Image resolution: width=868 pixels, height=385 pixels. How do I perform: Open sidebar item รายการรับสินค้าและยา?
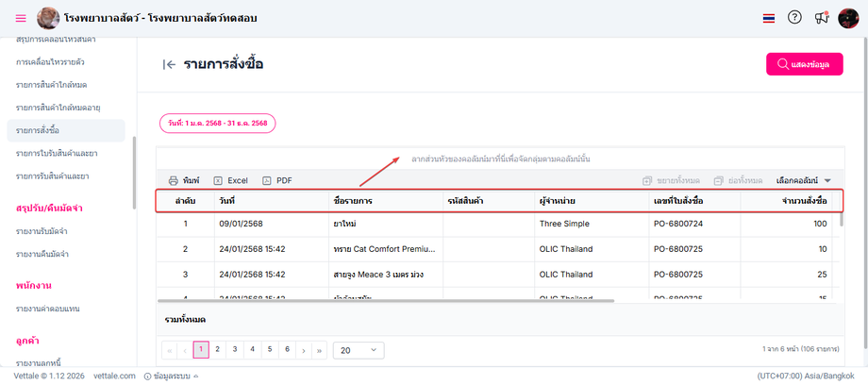53,176
